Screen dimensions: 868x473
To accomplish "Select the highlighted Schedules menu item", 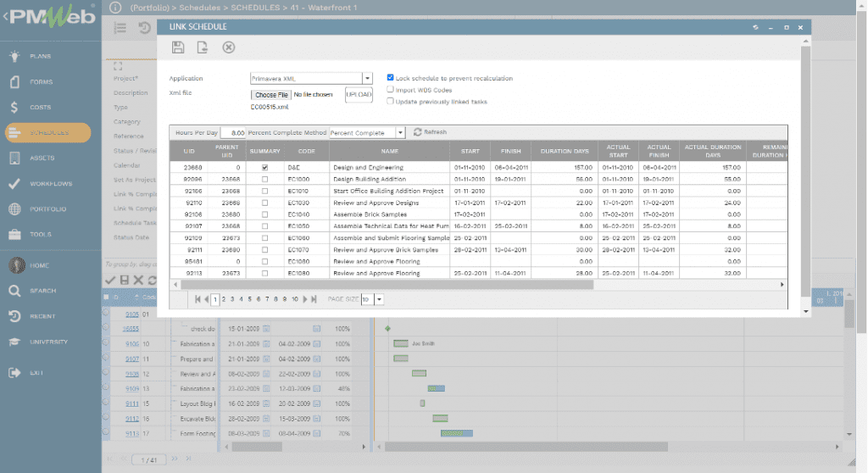I will 48,132.
